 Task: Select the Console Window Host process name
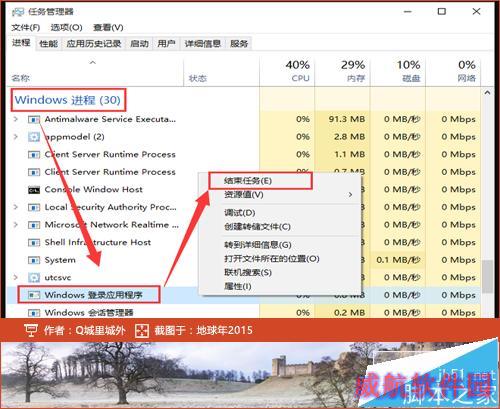pos(94,189)
